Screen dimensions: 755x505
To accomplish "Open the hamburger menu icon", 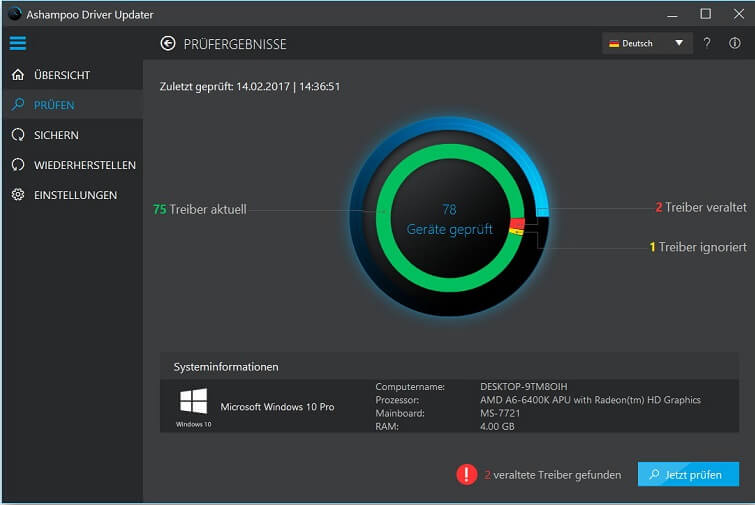I will point(18,43).
